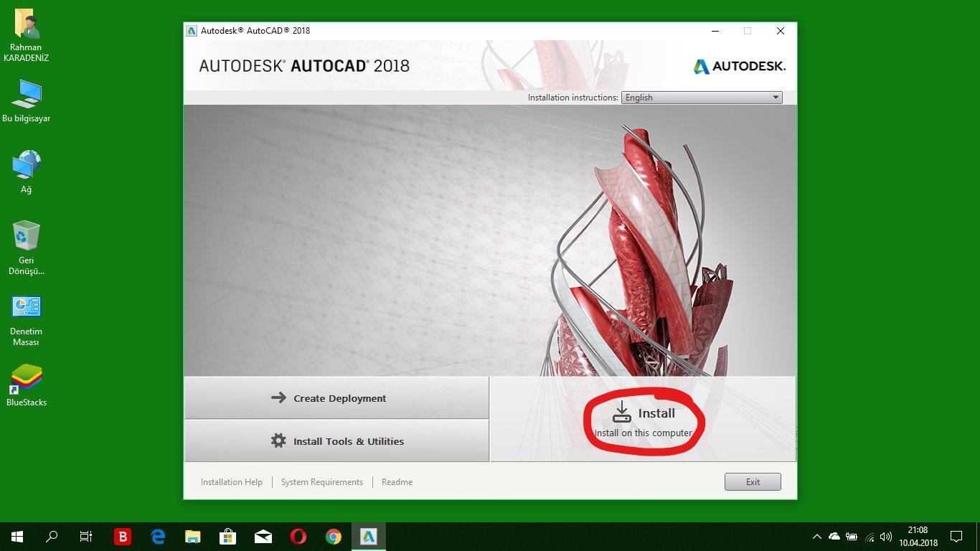This screenshot has width=980, height=551.
Task: Open taskbar search
Action: tap(52, 537)
